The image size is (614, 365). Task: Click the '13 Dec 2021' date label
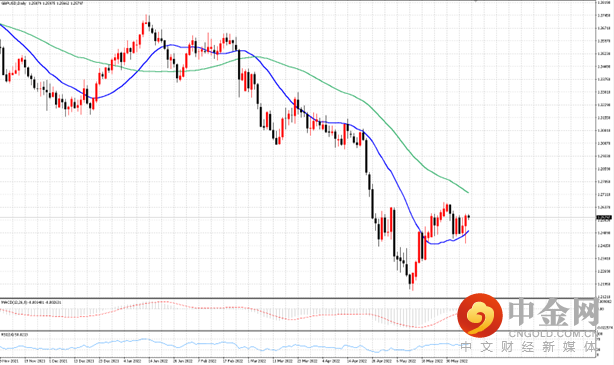click(83, 361)
